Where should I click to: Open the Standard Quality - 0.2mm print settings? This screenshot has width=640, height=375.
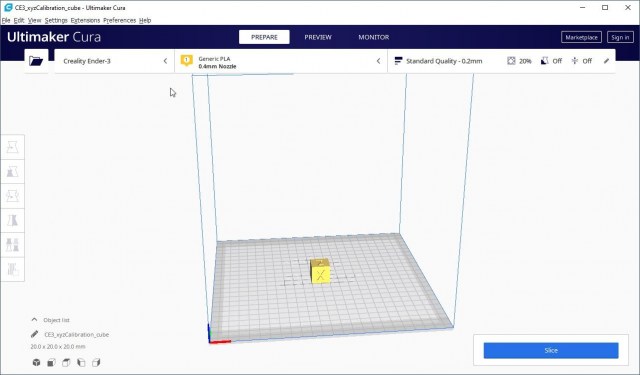tap(501, 61)
